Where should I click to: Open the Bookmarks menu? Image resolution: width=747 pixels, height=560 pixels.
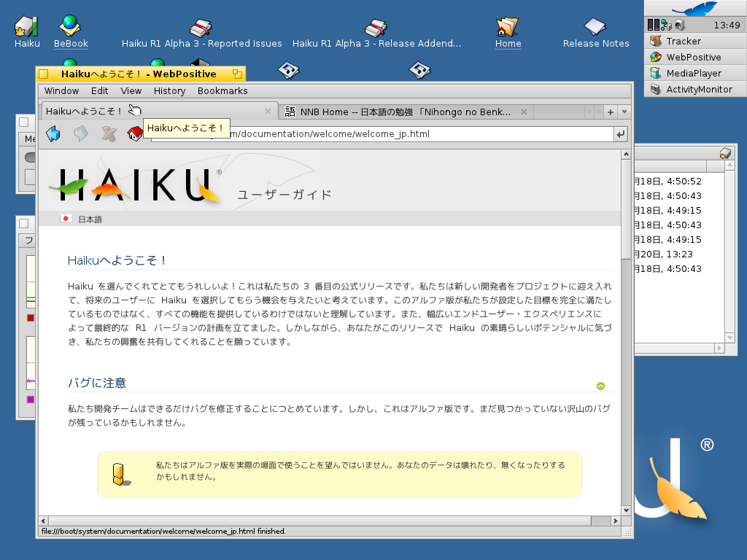(x=222, y=91)
